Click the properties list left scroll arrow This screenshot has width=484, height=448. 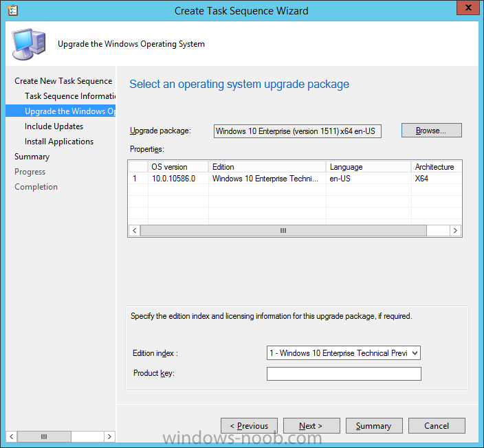(x=134, y=230)
